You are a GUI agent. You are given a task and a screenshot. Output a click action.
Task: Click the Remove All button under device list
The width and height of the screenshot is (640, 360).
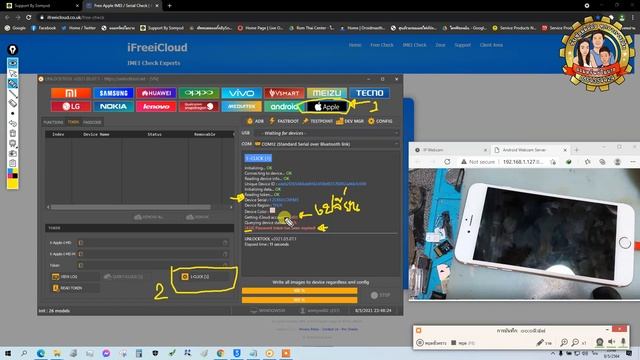tap(149, 217)
